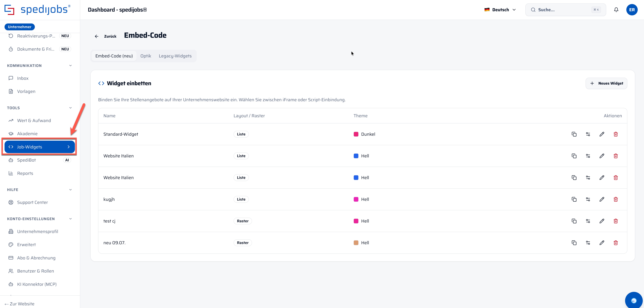Screen dimensions: 644x308
Task: Open Reports in sidebar
Action: pos(40,173)
